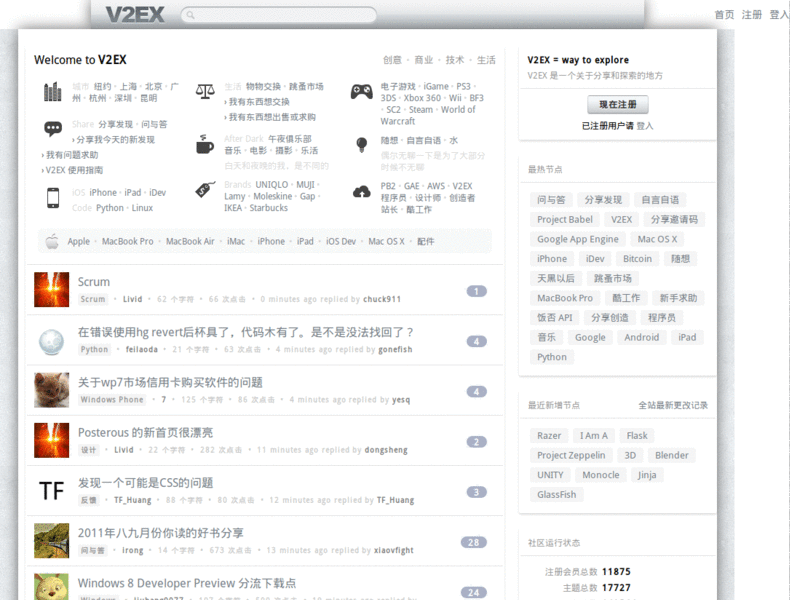Click the smartphone icon for the iOS section
Image resolution: width=800 pixels, height=600 pixels.
(x=52, y=199)
